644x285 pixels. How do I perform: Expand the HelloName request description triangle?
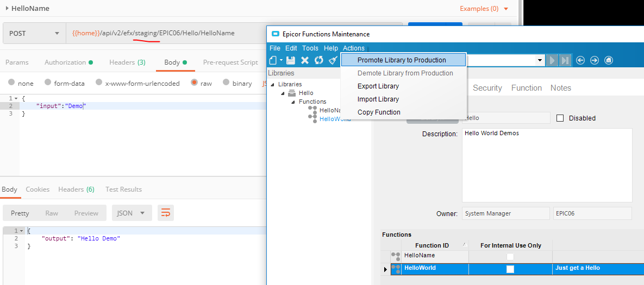(8, 8)
